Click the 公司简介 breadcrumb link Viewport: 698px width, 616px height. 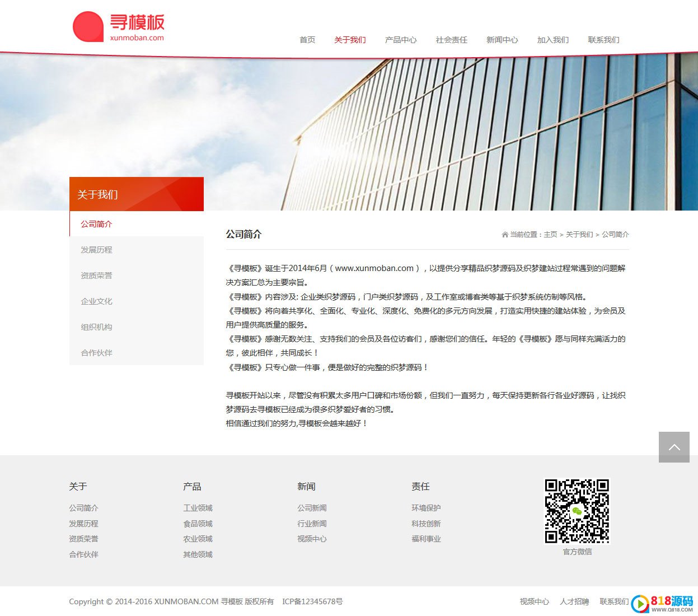(x=616, y=235)
